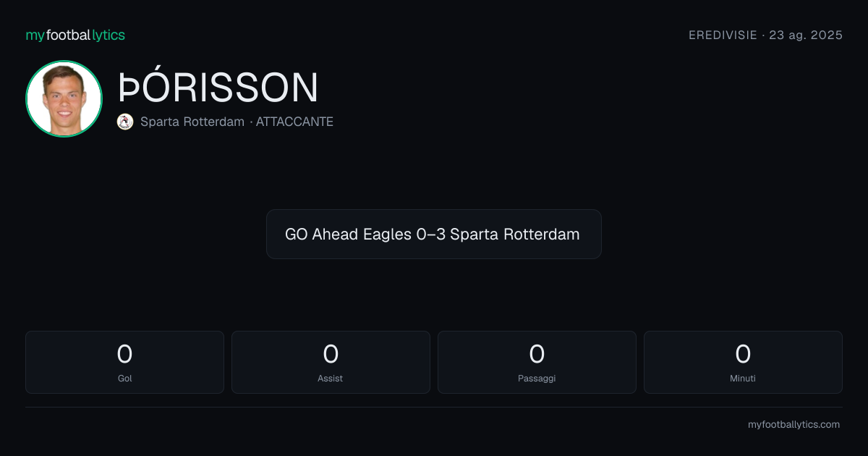Select the ÞÓRISSON player name heading

[218, 88]
